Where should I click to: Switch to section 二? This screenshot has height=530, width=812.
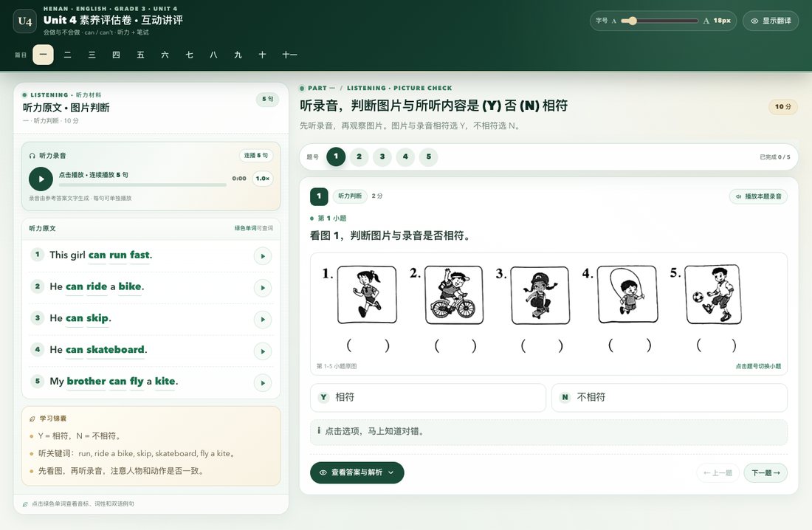point(67,55)
